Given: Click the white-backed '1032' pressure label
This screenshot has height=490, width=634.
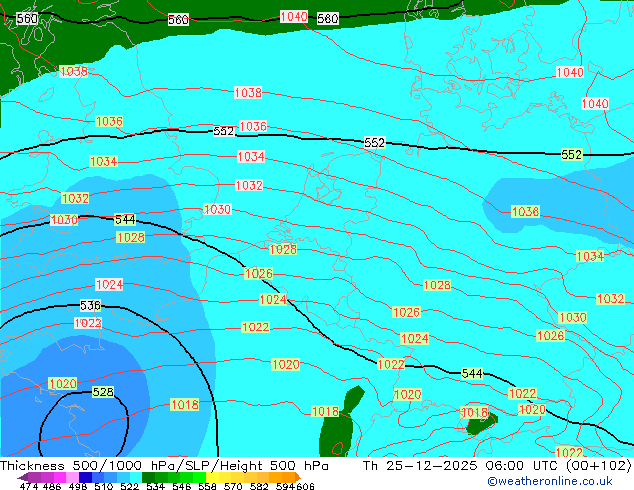Looking at the screenshot, I should (x=249, y=185).
